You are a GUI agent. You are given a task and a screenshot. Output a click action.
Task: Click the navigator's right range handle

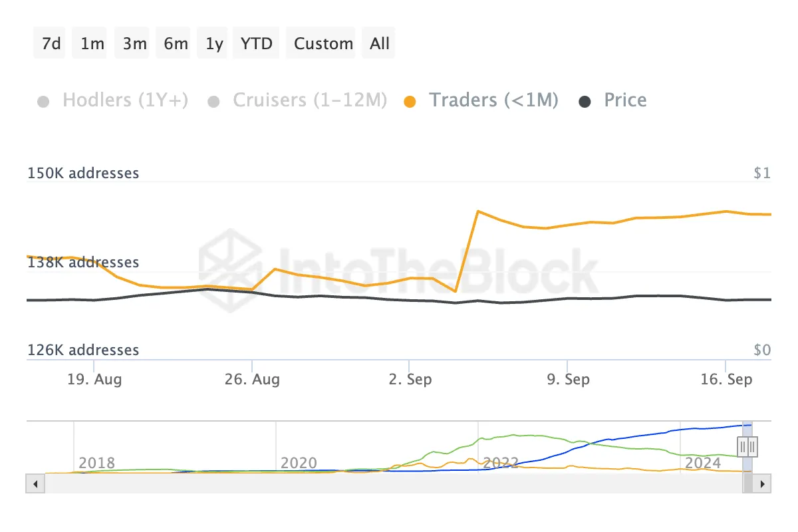coord(751,446)
